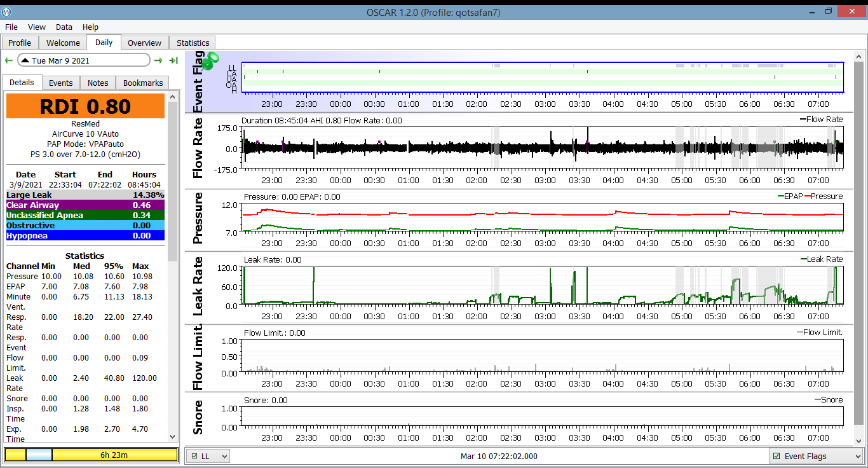This screenshot has height=468, width=868.
Task: Open the Event Flags dropdown
Action: tap(815, 456)
